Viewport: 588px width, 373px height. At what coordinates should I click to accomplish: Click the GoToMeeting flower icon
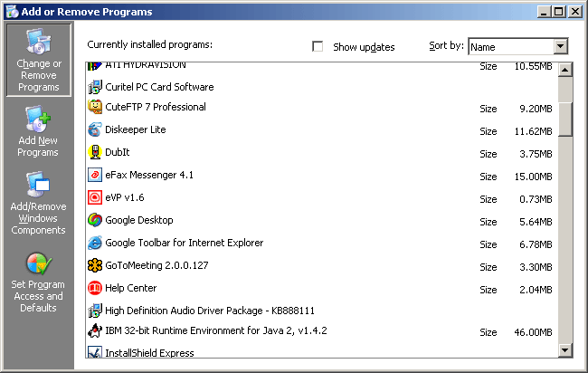coord(95,265)
